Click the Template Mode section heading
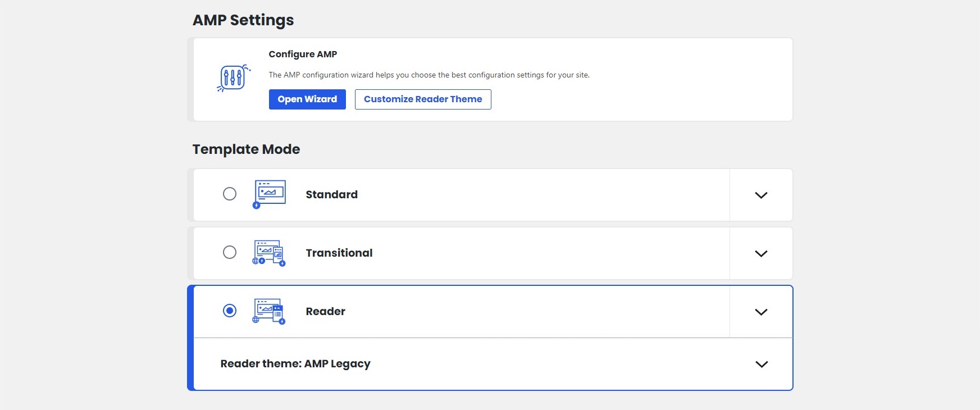The height and width of the screenshot is (410, 980). pos(246,149)
